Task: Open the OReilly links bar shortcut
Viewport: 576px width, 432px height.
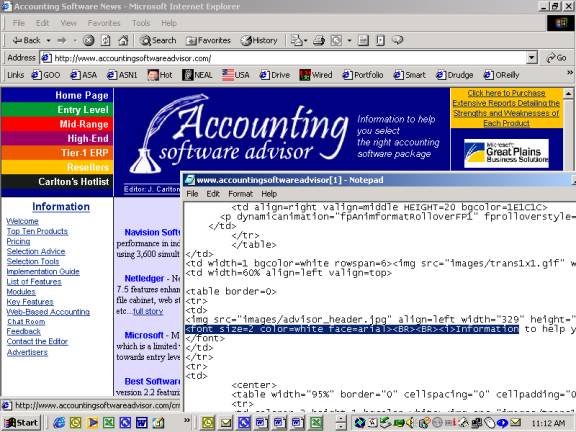Action: pyautogui.click(x=501, y=75)
